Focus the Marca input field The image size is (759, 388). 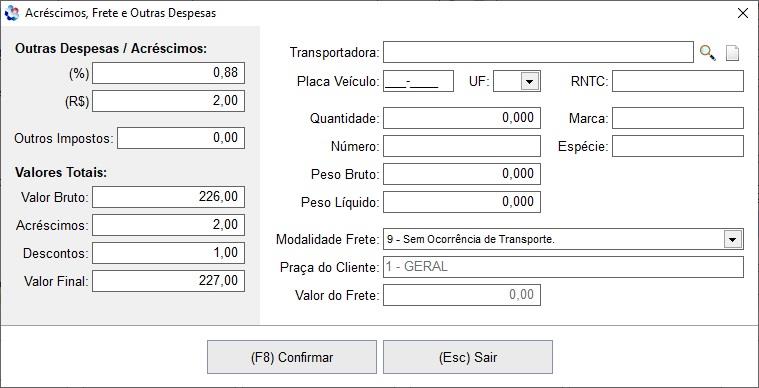[x=678, y=118]
